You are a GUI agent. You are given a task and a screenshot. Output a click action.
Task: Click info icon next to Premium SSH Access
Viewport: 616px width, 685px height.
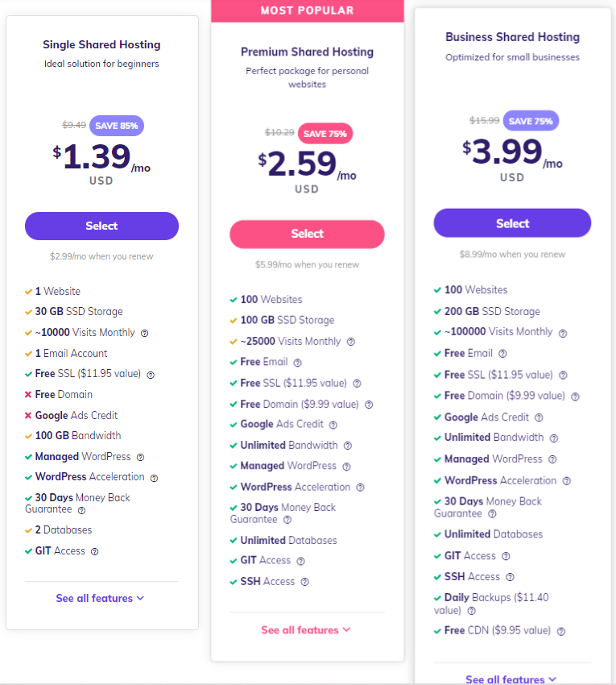pyautogui.click(x=305, y=582)
